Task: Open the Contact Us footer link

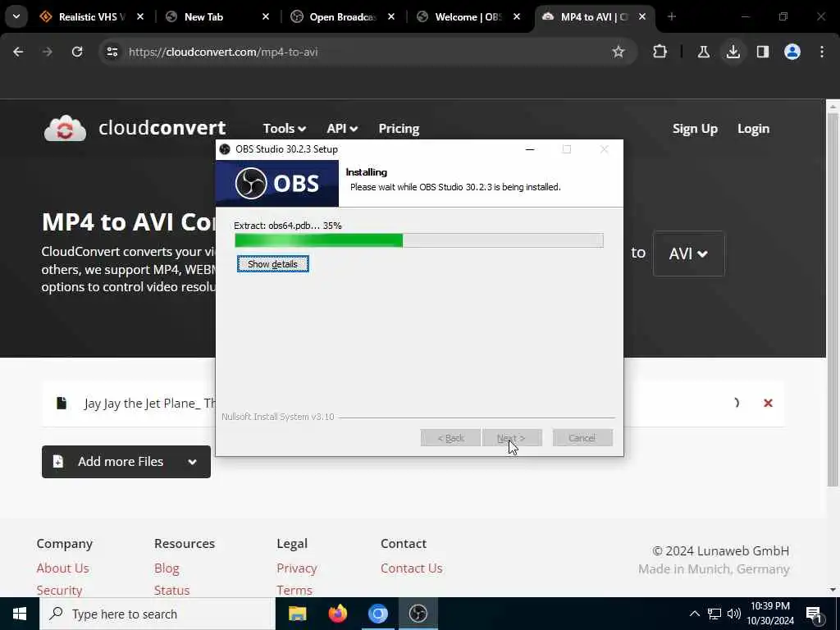Action: (x=412, y=568)
